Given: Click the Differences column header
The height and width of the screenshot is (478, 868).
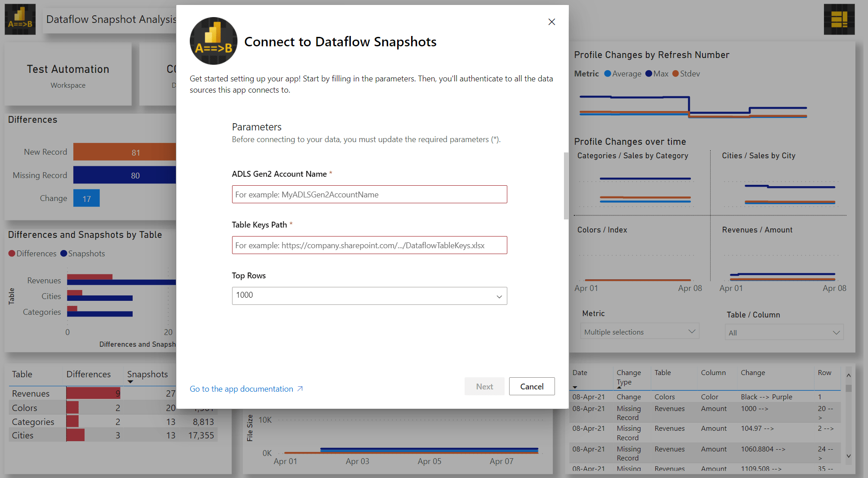Looking at the screenshot, I should [x=89, y=374].
